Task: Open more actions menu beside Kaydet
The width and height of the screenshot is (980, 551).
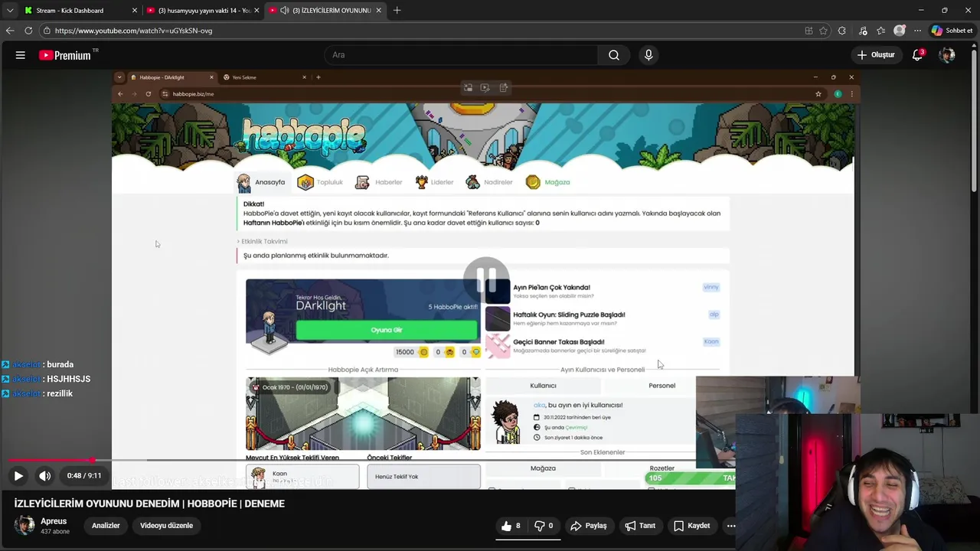Action: 731,526
